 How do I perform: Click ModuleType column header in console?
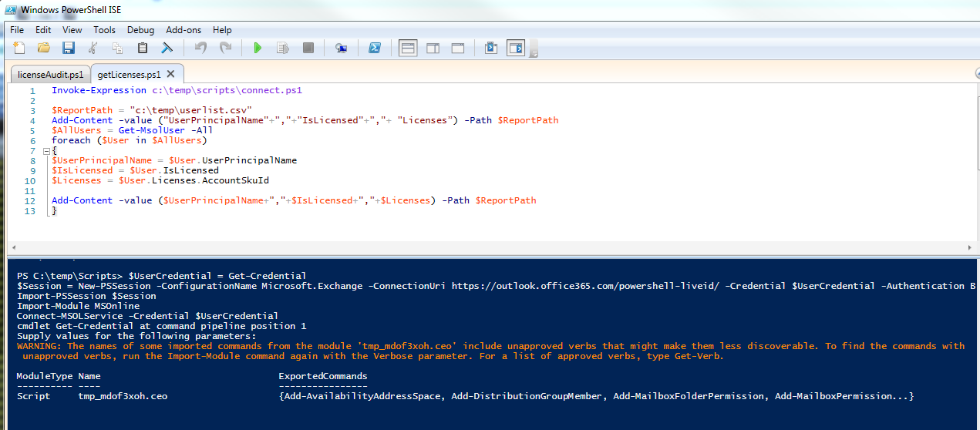click(x=45, y=376)
